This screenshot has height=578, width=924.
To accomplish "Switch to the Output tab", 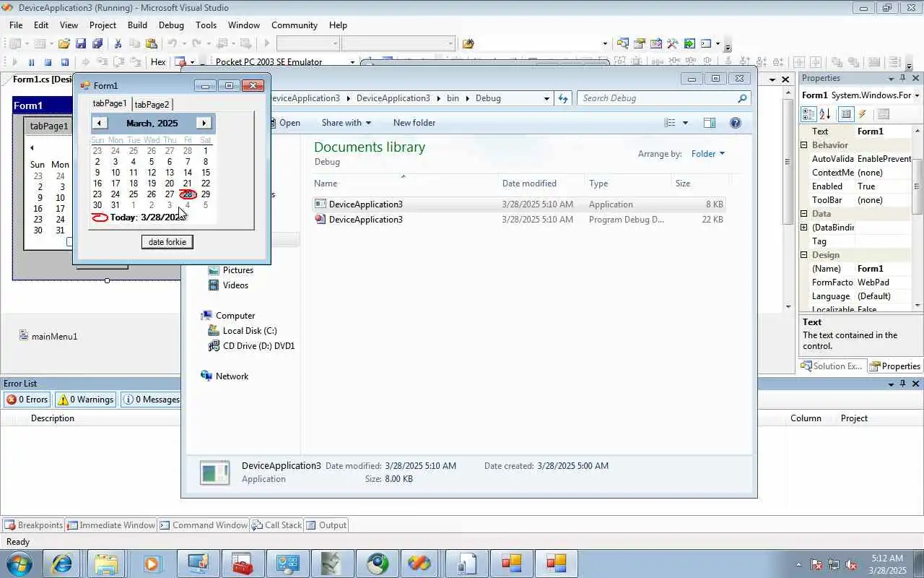I will click(x=326, y=525).
